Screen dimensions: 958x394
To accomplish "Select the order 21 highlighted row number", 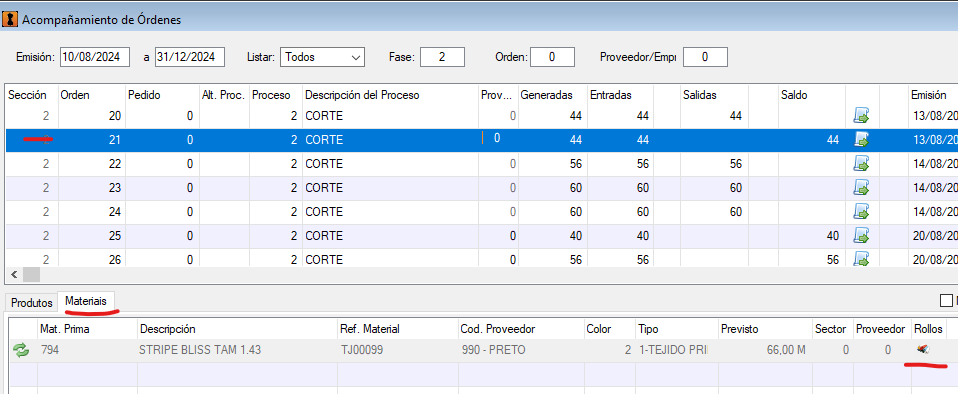I will click(x=115, y=140).
